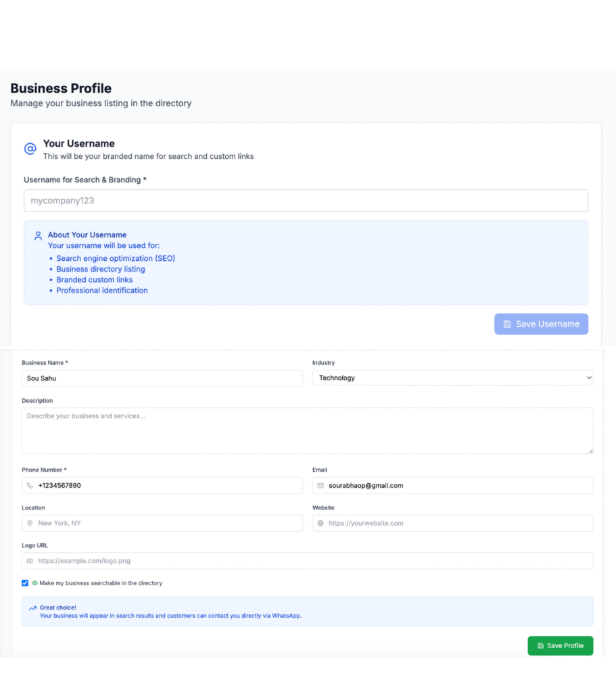Uncheck the make business searchable checkbox
Image resolution: width=616 pixels, height=692 pixels.
tap(25, 583)
